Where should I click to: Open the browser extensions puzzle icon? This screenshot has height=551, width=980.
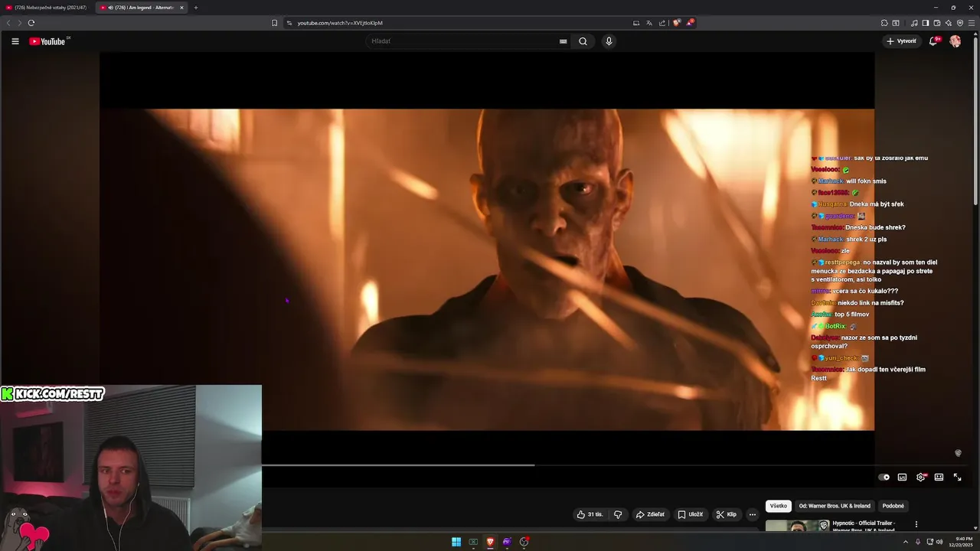[x=884, y=23]
